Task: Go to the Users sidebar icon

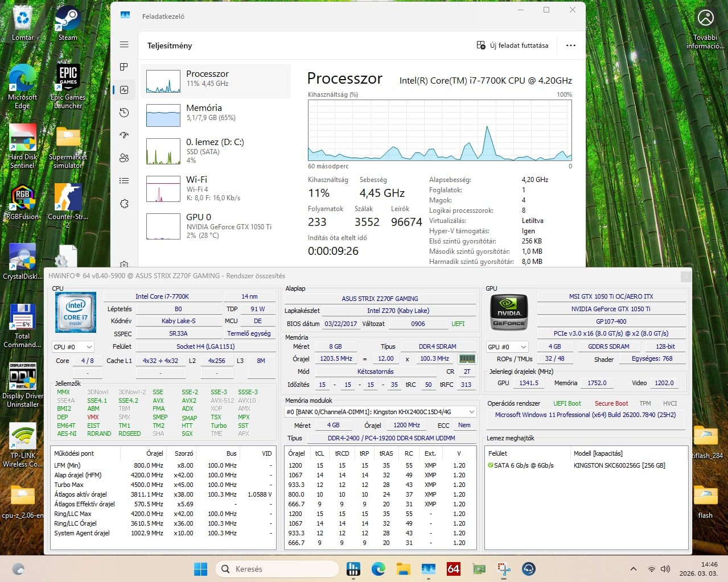Action: [124, 158]
